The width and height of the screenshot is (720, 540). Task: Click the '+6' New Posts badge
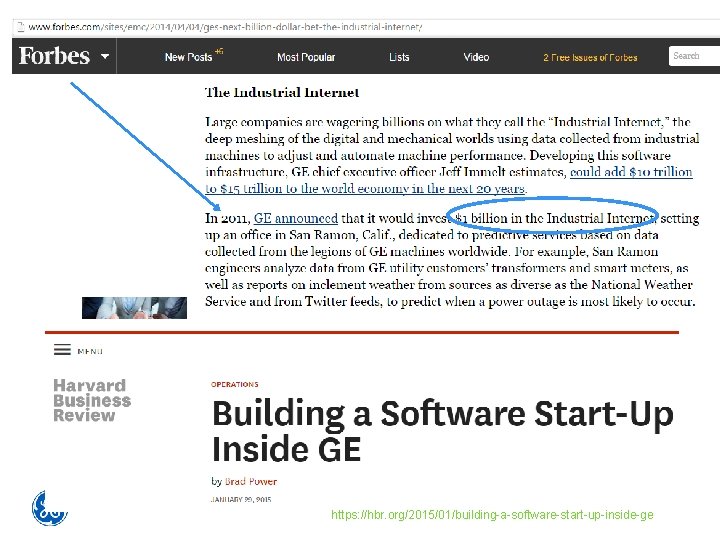tap(219, 51)
